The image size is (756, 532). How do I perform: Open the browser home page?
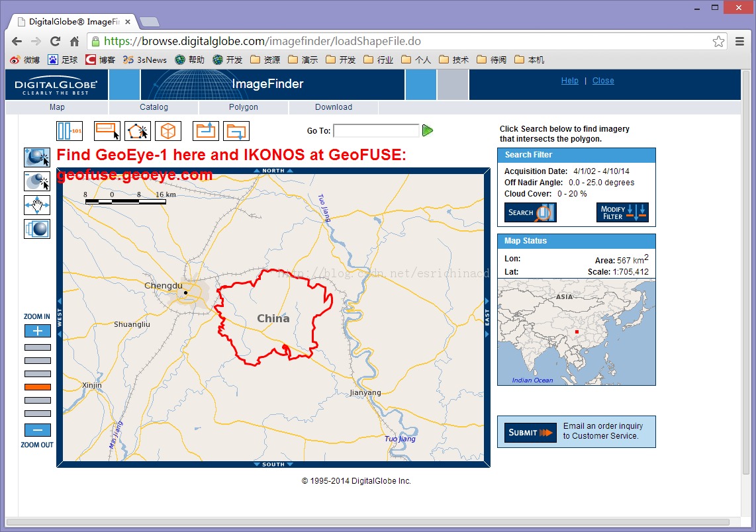[74, 42]
